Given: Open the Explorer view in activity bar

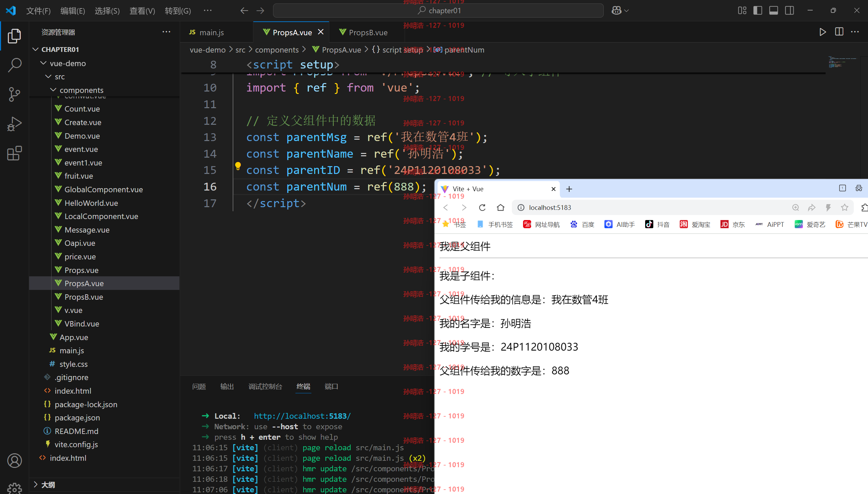Looking at the screenshot, I should point(14,36).
